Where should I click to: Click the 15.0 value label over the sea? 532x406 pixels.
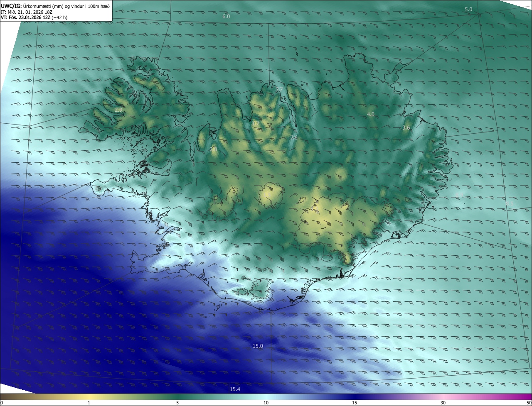coord(258,346)
